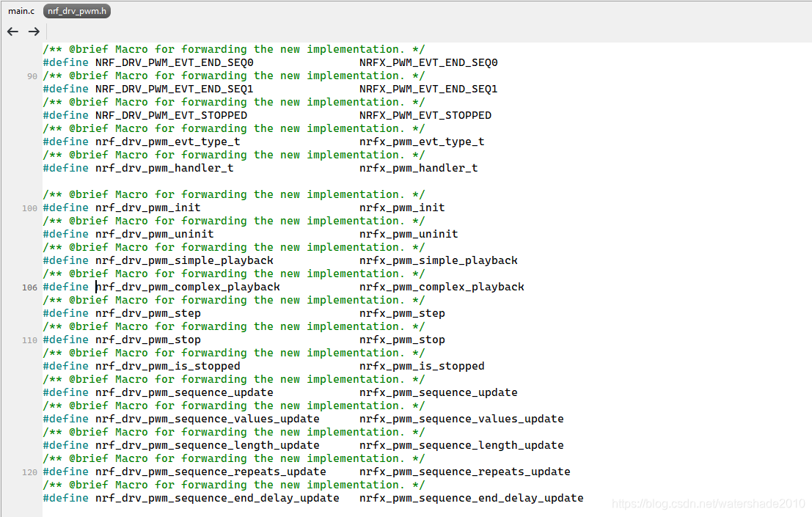The height and width of the screenshot is (517, 812).
Task: Click nrfx_pwm_sequence_update identifier
Action: (x=439, y=392)
